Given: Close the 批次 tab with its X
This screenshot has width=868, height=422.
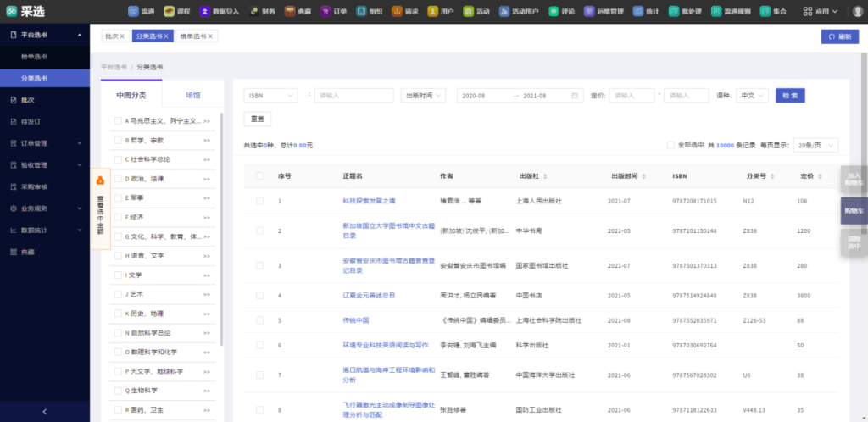Looking at the screenshot, I should click(x=122, y=36).
